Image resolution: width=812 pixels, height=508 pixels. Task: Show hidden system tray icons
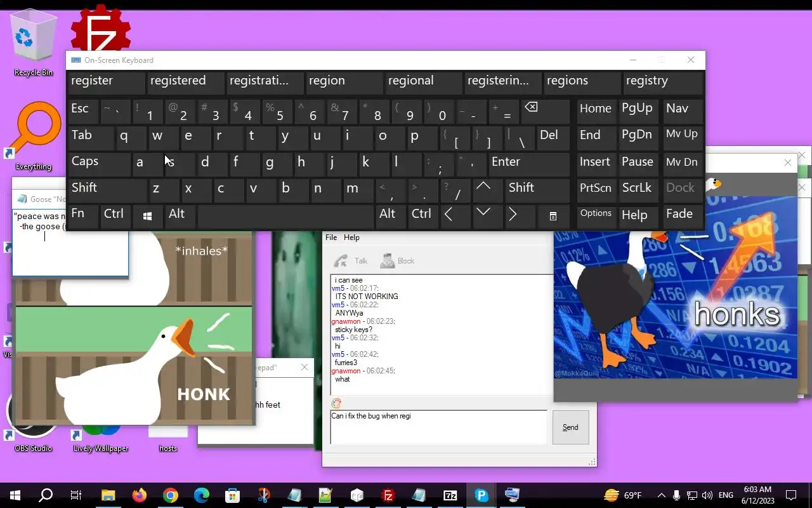tap(661, 495)
